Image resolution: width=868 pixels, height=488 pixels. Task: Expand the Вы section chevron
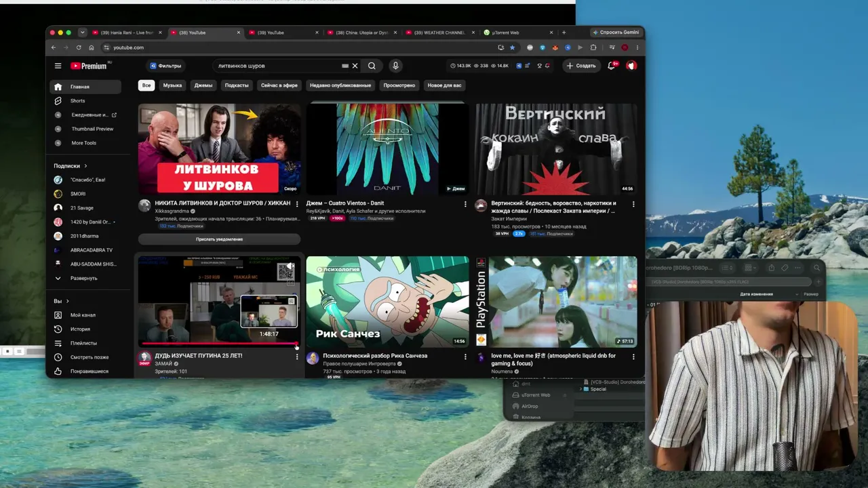(x=67, y=301)
